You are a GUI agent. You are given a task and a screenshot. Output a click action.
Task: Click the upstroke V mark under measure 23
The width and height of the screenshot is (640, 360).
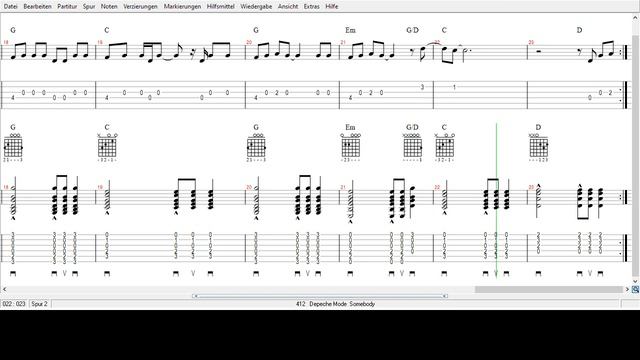pyautogui.click(x=590, y=273)
